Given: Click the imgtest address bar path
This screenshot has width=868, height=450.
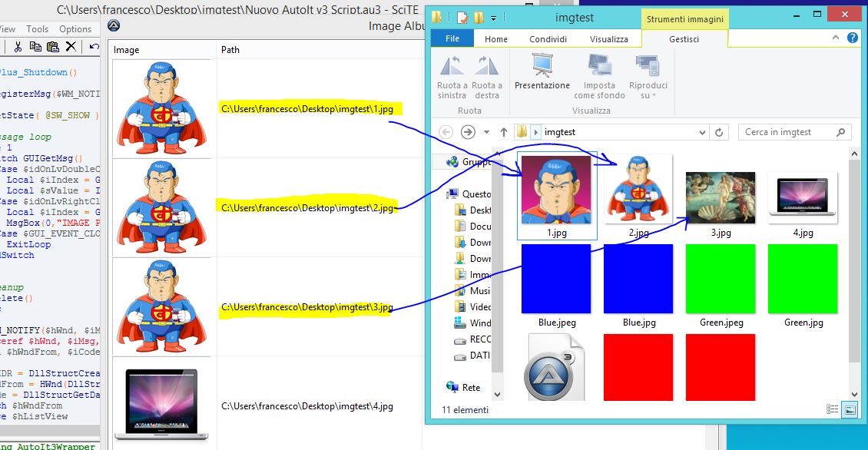Looking at the screenshot, I should [560, 132].
